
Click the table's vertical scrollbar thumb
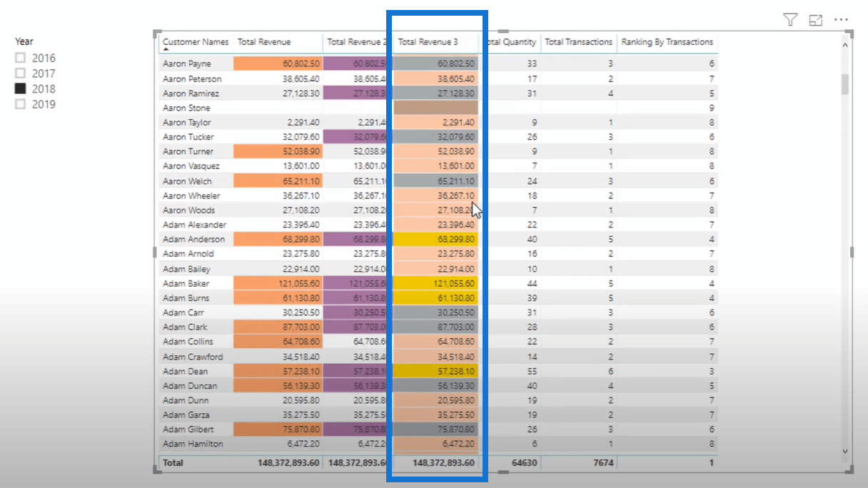(845, 84)
